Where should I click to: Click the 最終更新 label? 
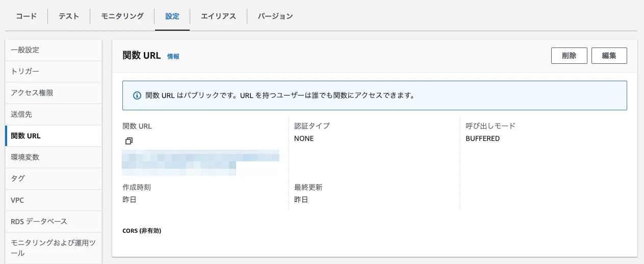point(308,187)
